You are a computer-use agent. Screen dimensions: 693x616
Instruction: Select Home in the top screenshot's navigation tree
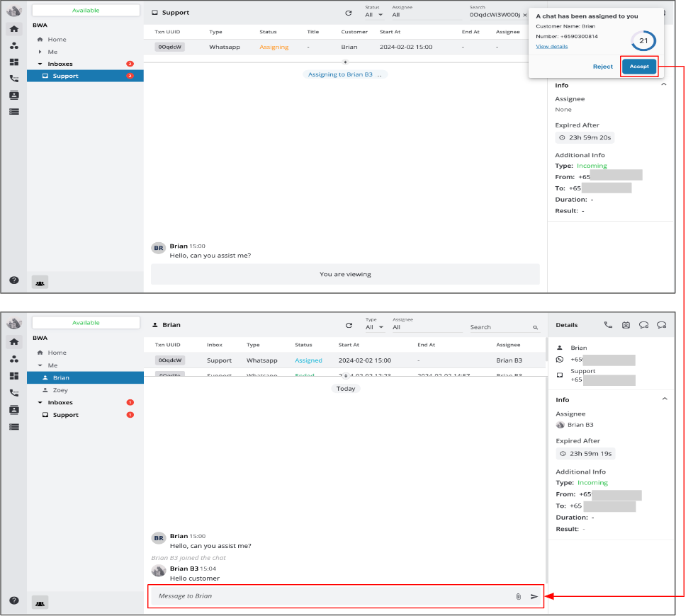point(57,40)
